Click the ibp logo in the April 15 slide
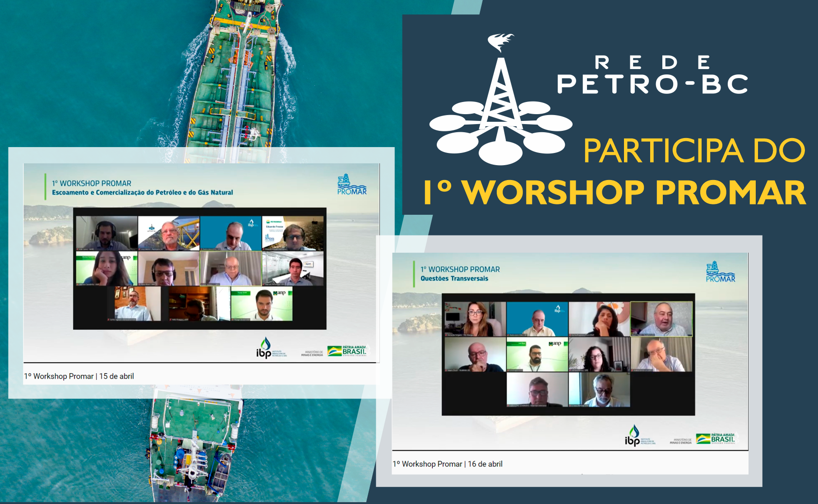 point(265,349)
